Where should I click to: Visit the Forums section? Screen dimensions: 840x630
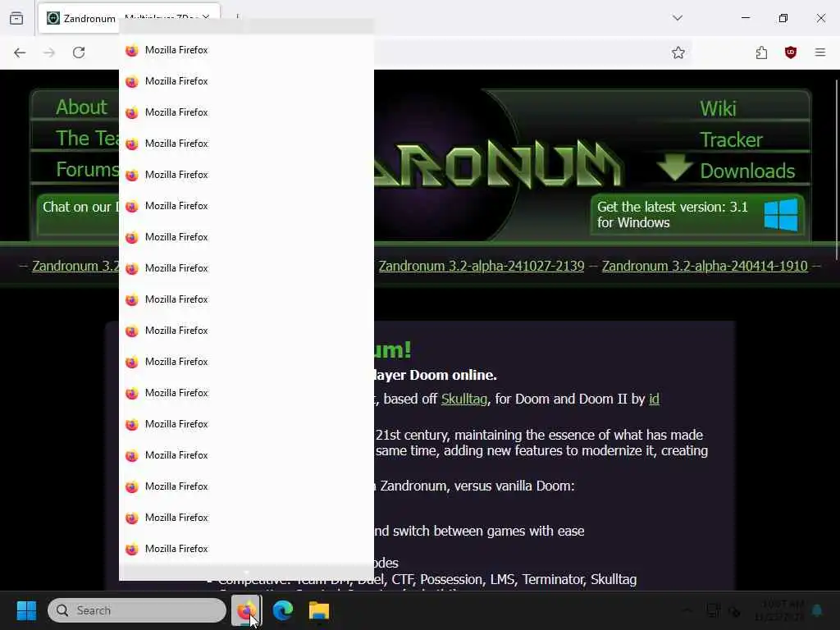(x=87, y=169)
